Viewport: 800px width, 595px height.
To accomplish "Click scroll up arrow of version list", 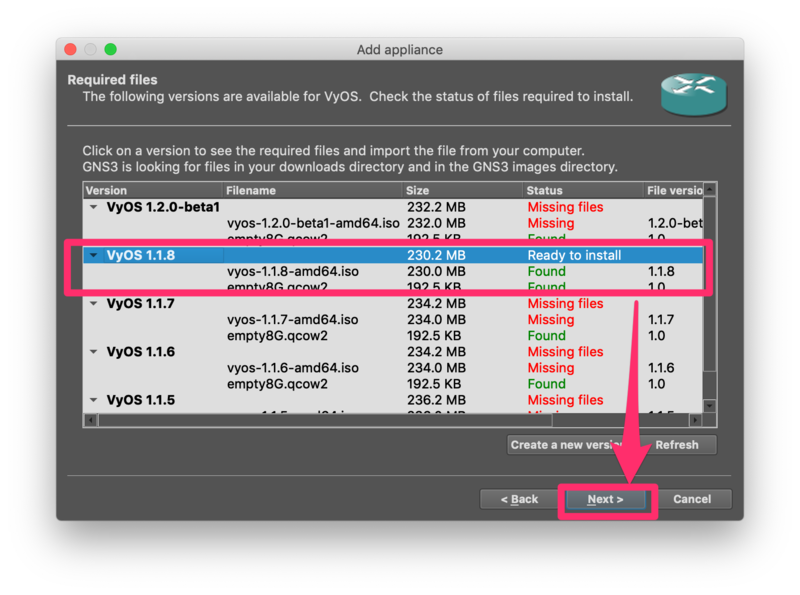I will coord(710,190).
